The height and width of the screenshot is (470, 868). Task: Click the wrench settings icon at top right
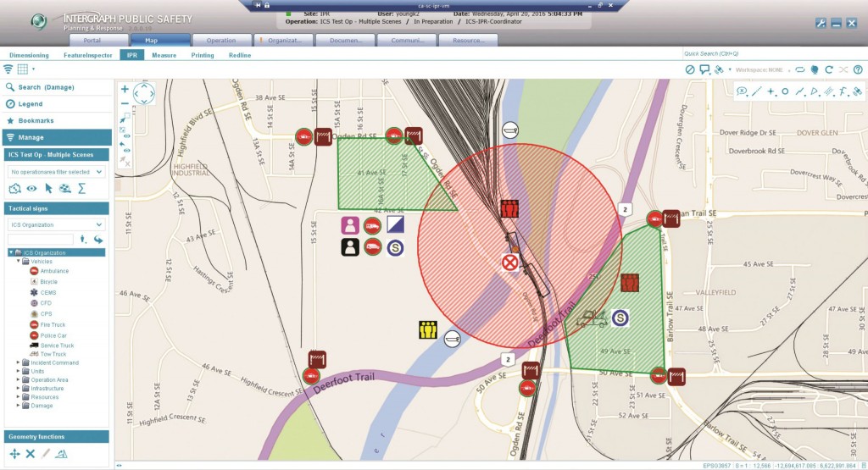(821, 23)
